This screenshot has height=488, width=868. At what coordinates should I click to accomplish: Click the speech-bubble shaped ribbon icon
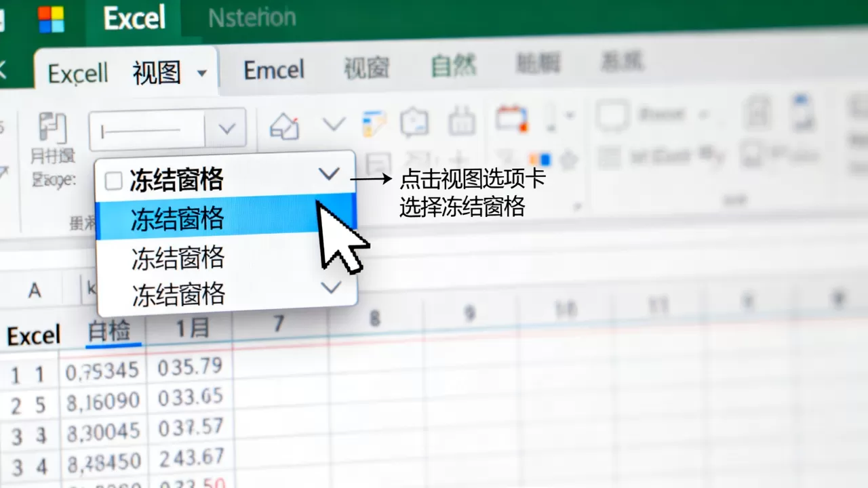pyautogui.click(x=414, y=123)
